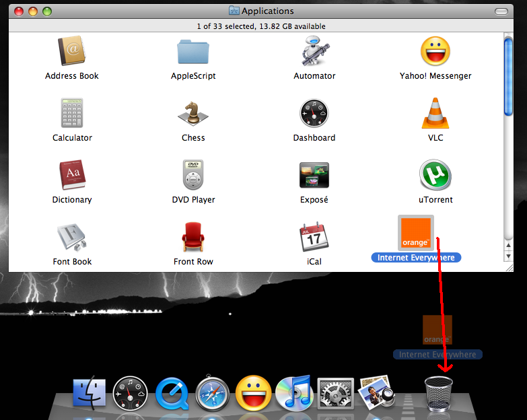Open the Trash in the Dock
This screenshot has width=527, height=420.
point(439,394)
